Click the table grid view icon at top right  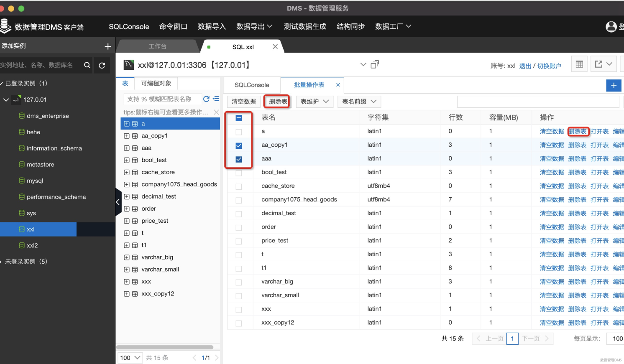579,64
